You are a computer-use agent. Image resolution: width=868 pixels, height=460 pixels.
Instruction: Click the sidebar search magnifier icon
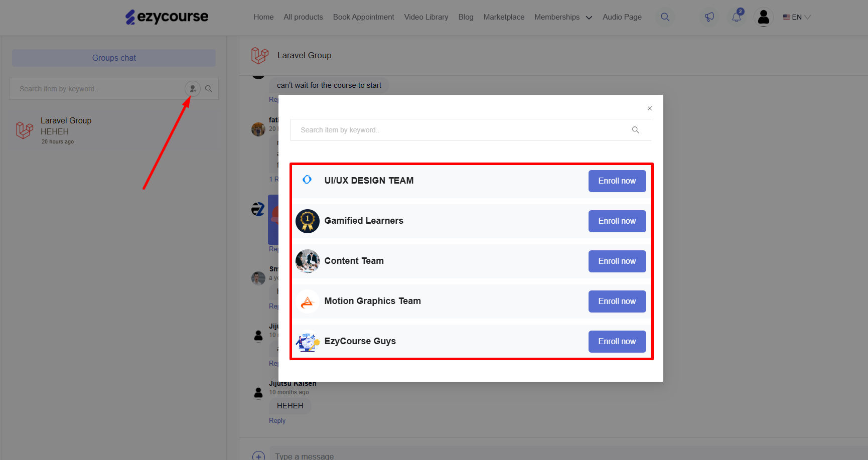(209, 89)
